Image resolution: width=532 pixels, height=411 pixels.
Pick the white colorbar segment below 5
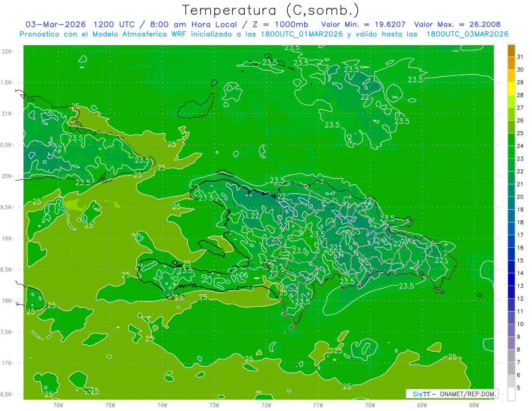pos(511,394)
